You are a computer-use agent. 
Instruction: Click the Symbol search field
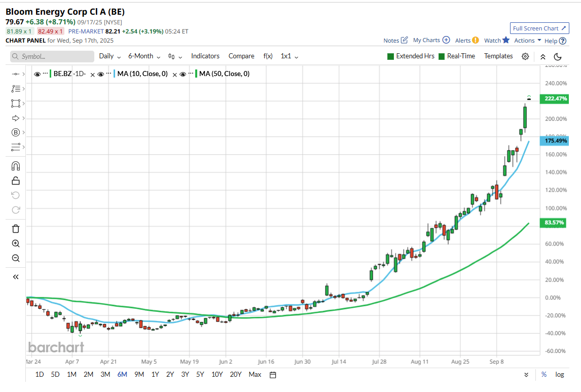click(52, 56)
